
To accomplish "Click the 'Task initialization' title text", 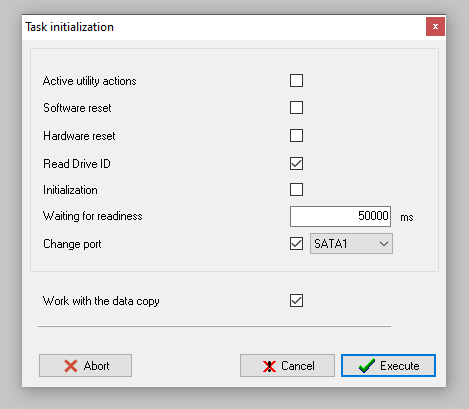I will click(x=70, y=27).
